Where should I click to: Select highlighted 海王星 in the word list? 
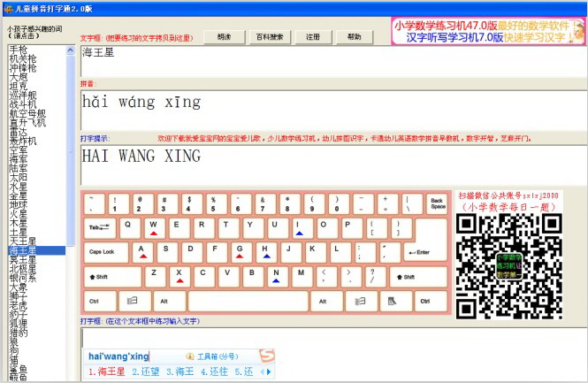pos(37,250)
